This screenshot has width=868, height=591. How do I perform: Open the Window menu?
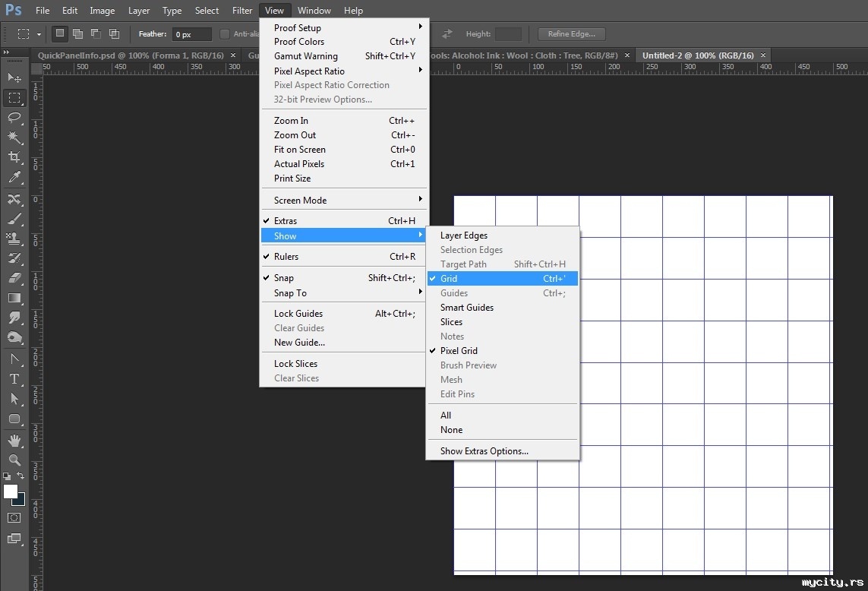(x=314, y=11)
